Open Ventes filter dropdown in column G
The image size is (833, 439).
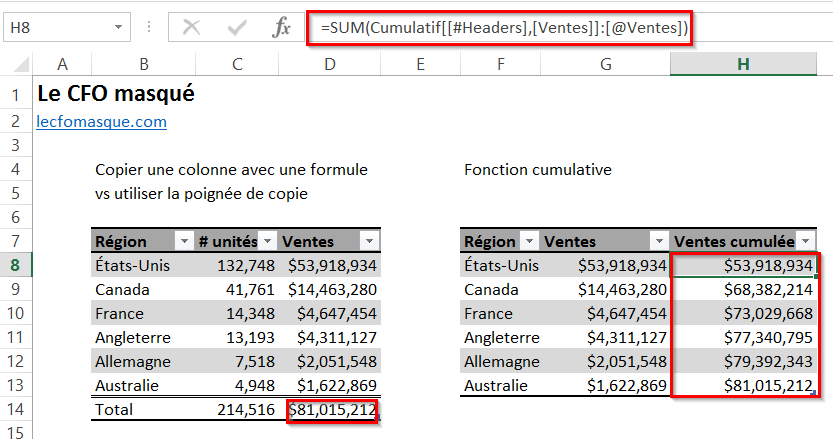(x=657, y=241)
